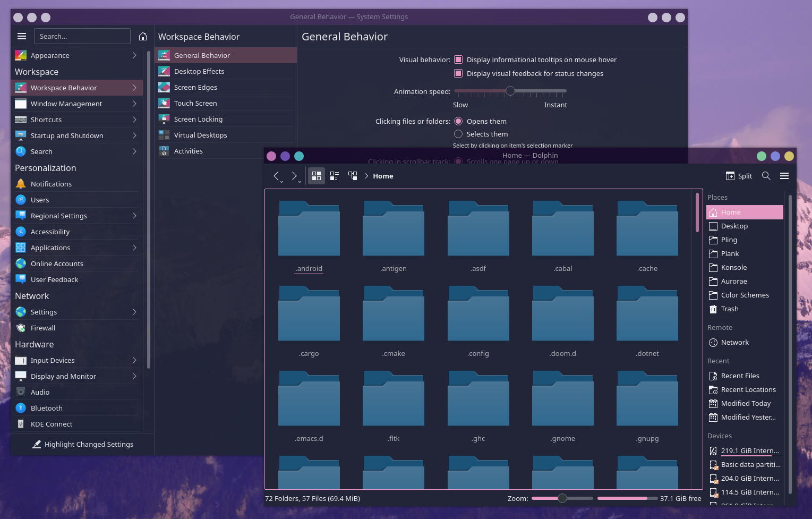Image resolution: width=812 pixels, height=519 pixels.
Task: Adjust the Animation speed slider
Action: pos(510,91)
